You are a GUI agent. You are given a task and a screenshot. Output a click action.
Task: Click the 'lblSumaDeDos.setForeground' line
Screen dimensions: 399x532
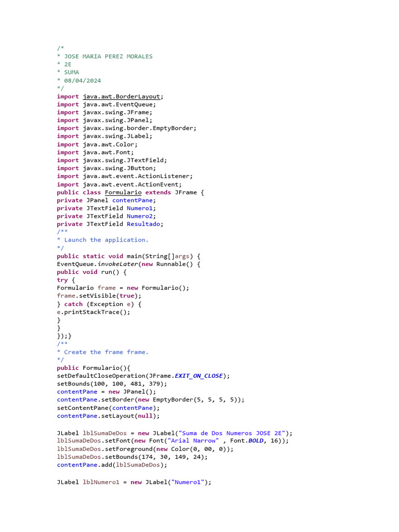coord(145,449)
